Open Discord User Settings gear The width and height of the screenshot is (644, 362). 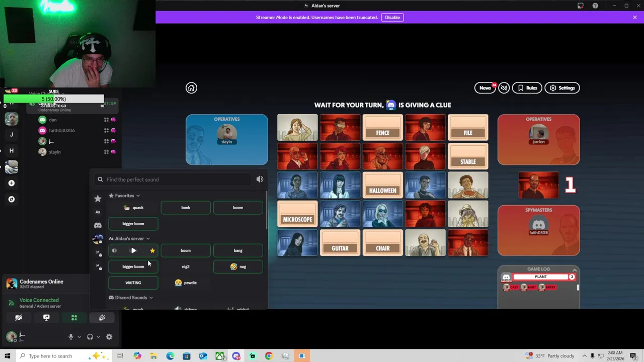[x=109, y=337]
